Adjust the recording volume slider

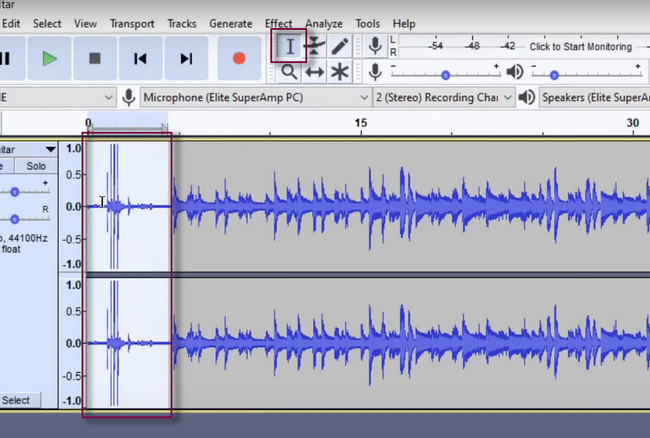point(446,75)
